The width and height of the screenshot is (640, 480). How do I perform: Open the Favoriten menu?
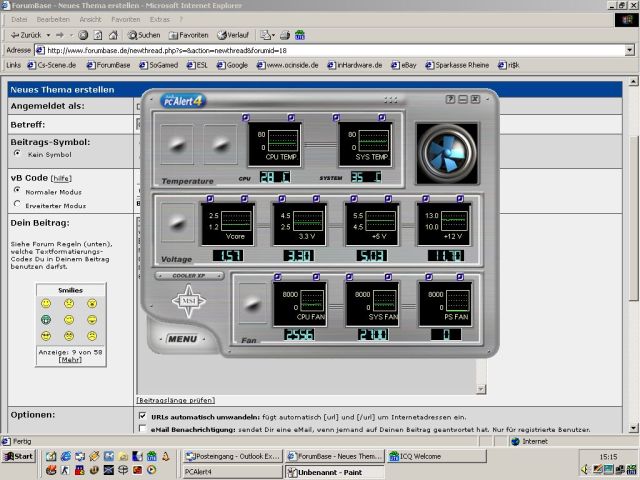pos(125,19)
